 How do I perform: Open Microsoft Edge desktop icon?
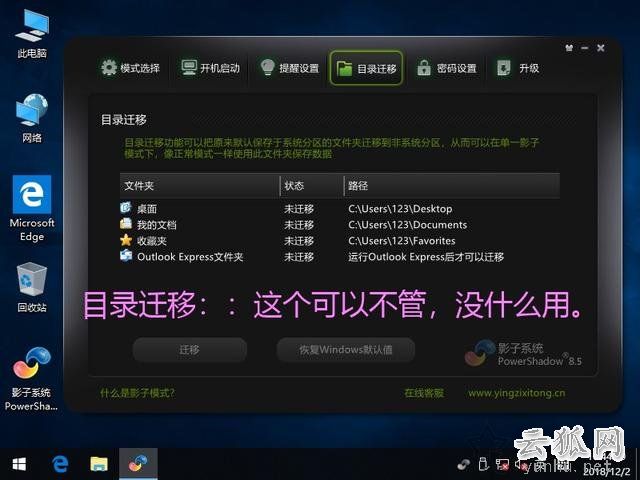pyautogui.click(x=32, y=209)
